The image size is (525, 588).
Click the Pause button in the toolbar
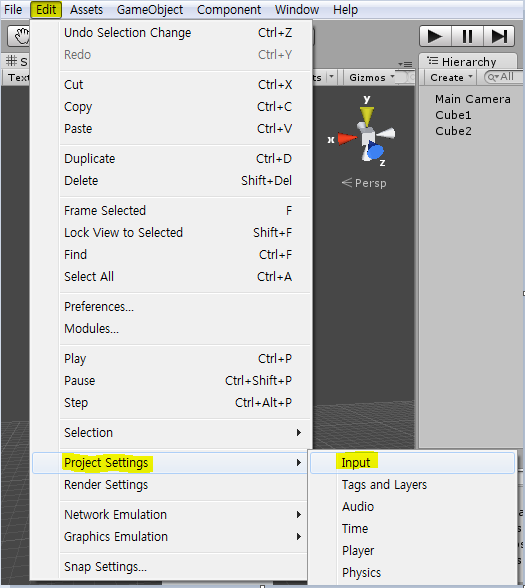pyautogui.click(x=468, y=36)
